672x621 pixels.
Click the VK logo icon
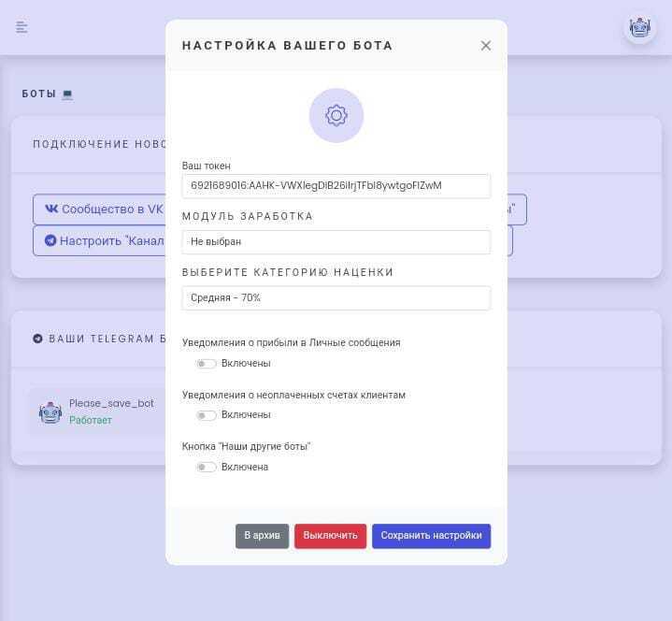pos(50,209)
